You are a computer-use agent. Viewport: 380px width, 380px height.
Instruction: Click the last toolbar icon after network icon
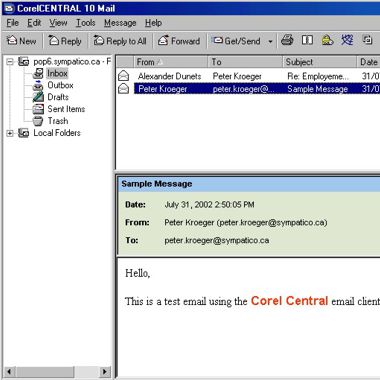pos(367,40)
